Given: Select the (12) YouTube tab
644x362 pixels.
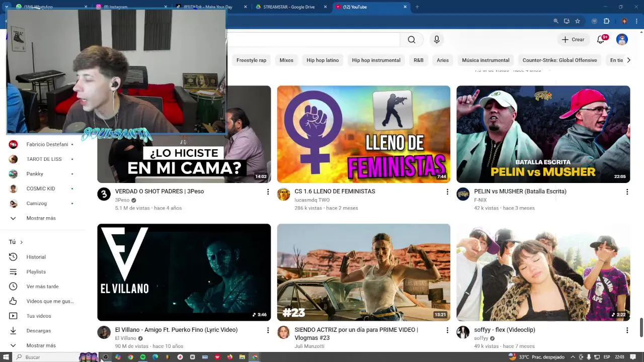Looking at the screenshot, I should [371, 7].
